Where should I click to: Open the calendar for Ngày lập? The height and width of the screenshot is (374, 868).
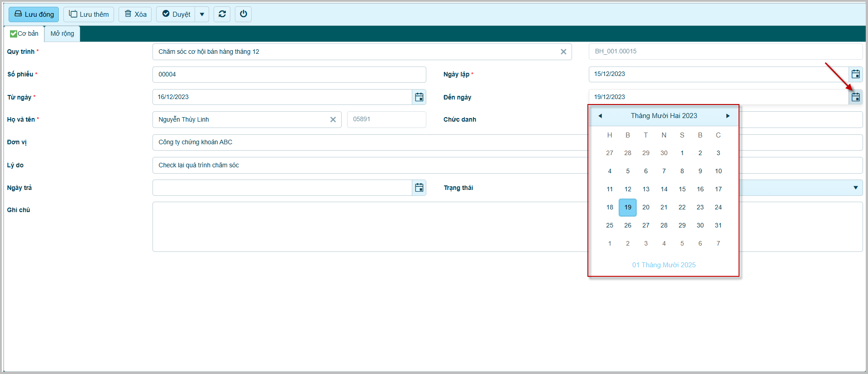pyautogui.click(x=855, y=74)
